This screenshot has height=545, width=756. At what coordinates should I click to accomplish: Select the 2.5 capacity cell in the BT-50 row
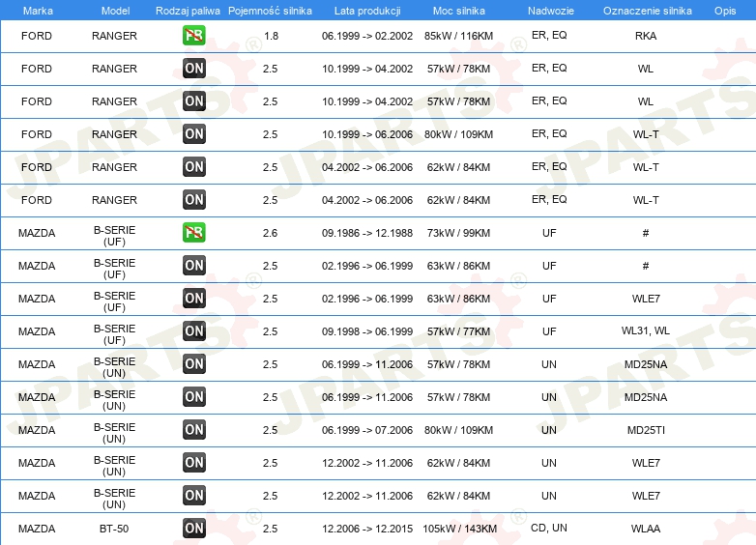point(270,529)
